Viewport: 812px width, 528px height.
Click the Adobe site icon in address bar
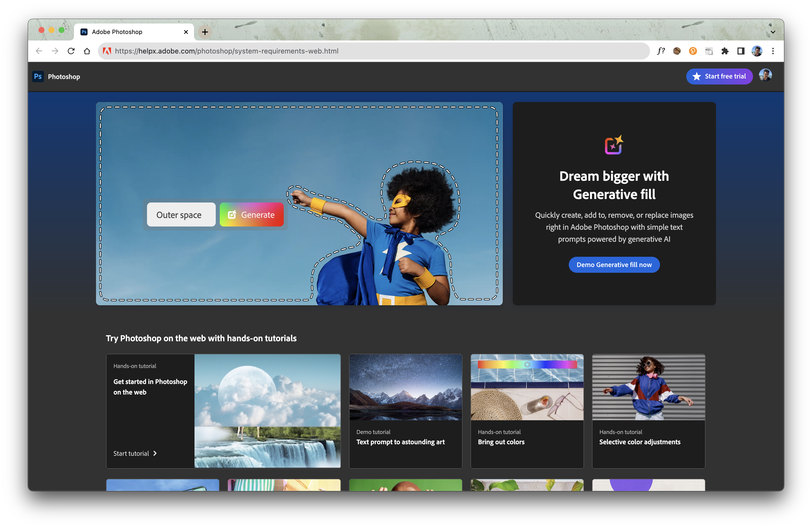click(107, 51)
